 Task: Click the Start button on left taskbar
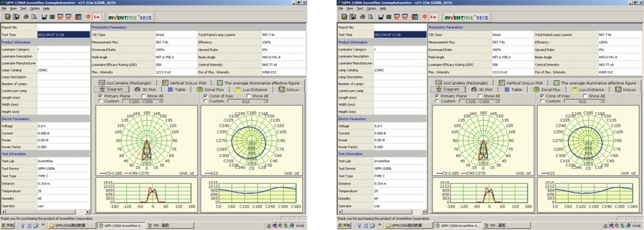(9, 226)
